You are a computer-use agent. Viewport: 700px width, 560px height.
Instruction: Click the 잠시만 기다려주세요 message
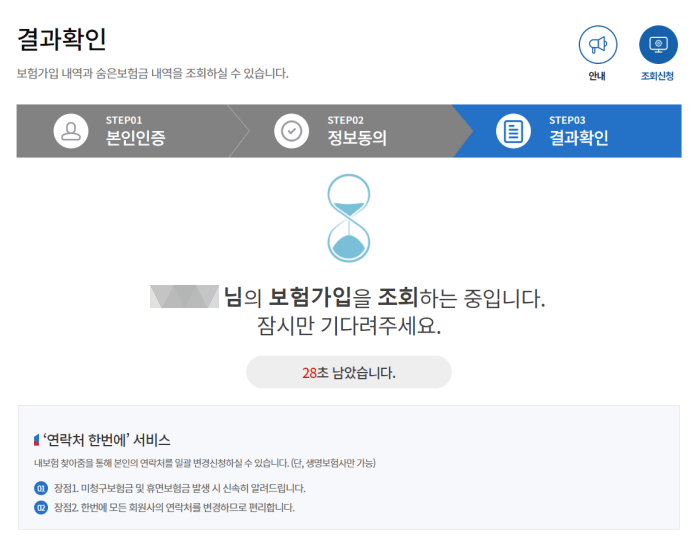coord(349,325)
